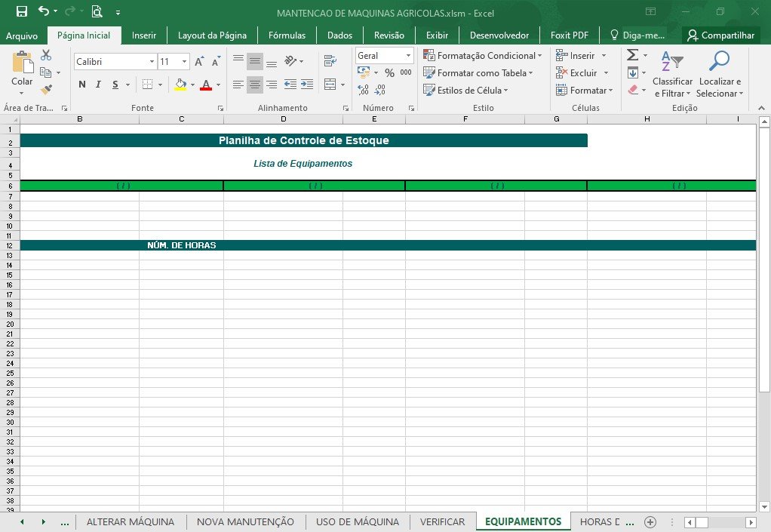This screenshot has width=771, height=532.
Task: Increase font size with larger A
Action: pyautogui.click(x=198, y=61)
